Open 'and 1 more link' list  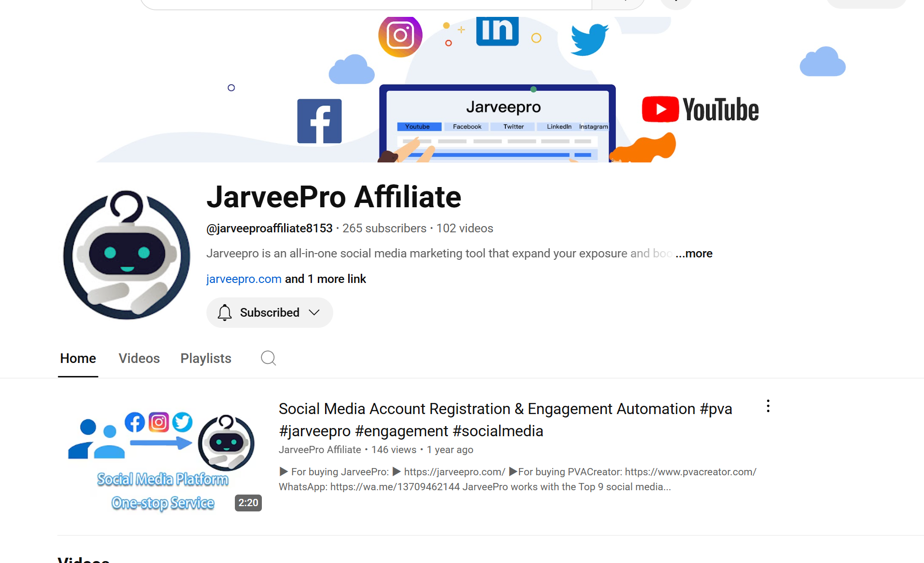click(x=326, y=279)
